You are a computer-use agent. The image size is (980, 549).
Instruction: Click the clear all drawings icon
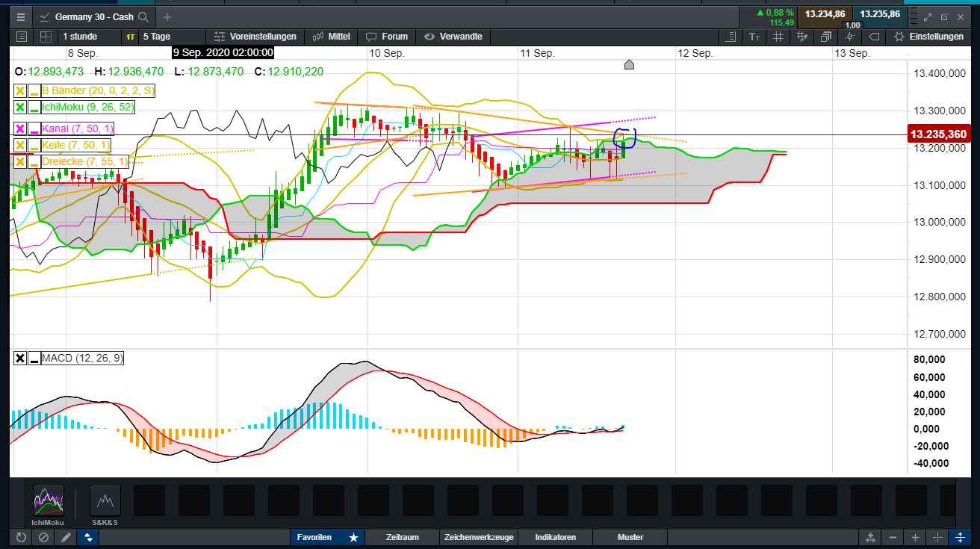pyautogui.click(x=43, y=537)
